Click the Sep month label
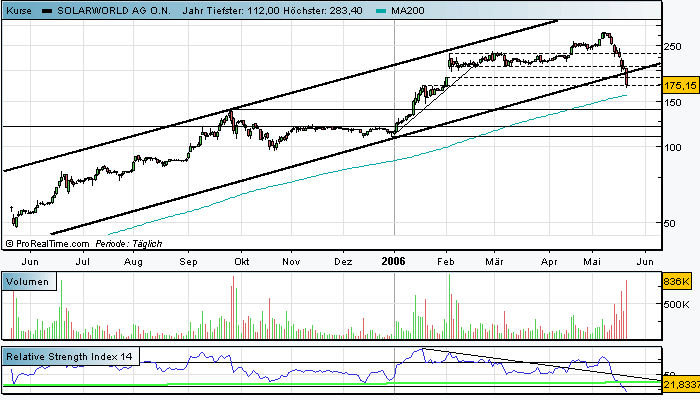700x400 pixels. [x=188, y=262]
